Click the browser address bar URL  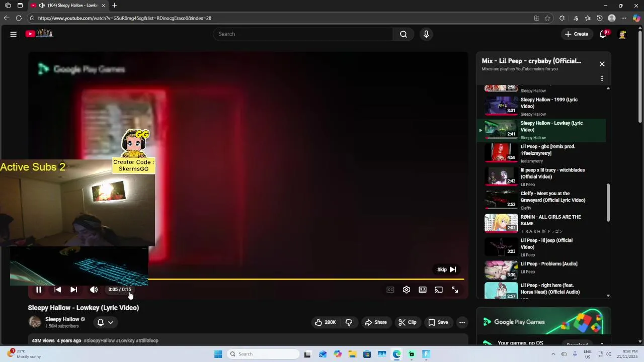tap(124, 18)
